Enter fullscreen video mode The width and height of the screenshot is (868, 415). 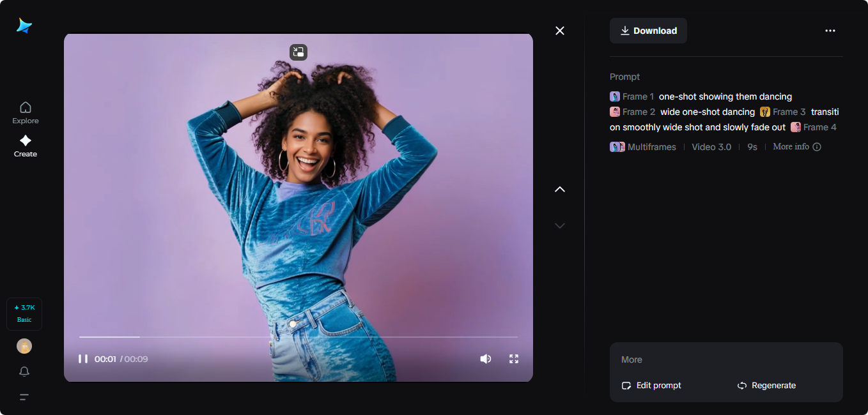coord(514,359)
